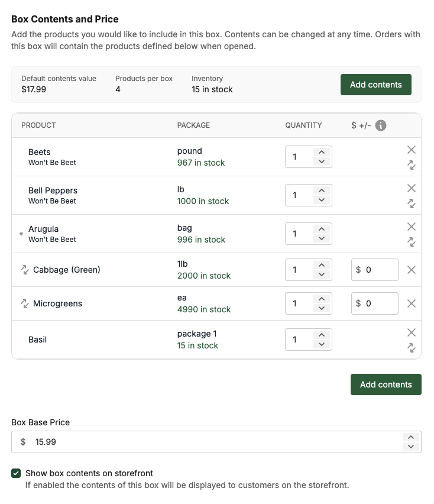Image resolution: width=434 pixels, height=504 pixels.
Task: Expand the Arugula row disclosure triangle
Action: point(21,234)
